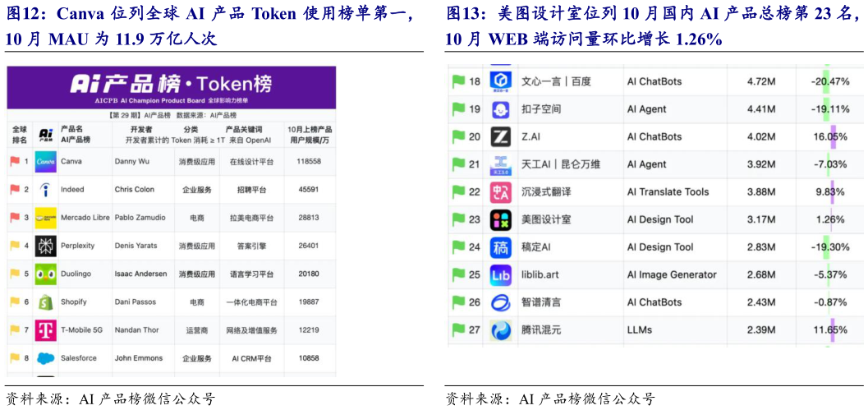The image size is (868, 410).
Task: Click the Shopify bag icon
Action: point(45,302)
